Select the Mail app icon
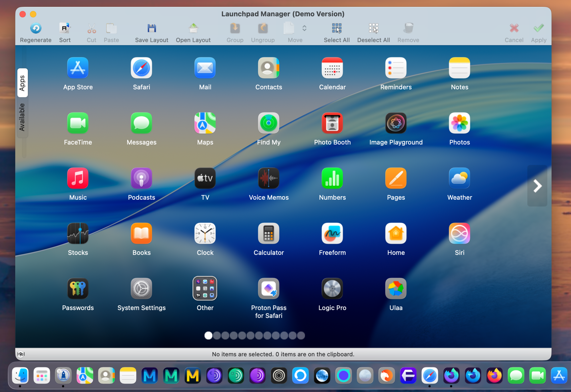This screenshot has height=392, width=571. pyautogui.click(x=205, y=68)
